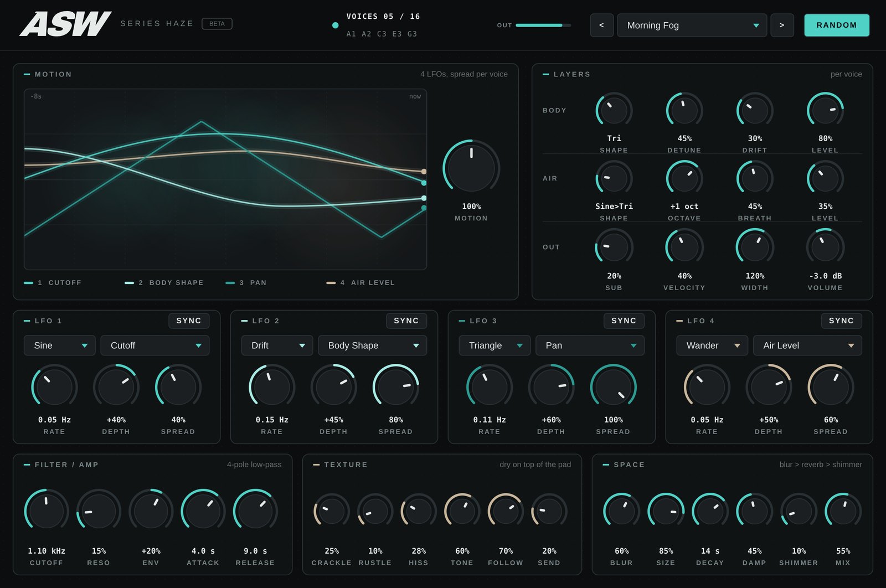Select legend entry 4 AIR LEVEL
Image resolution: width=886 pixels, height=588 pixels.
tap(360, 283)
